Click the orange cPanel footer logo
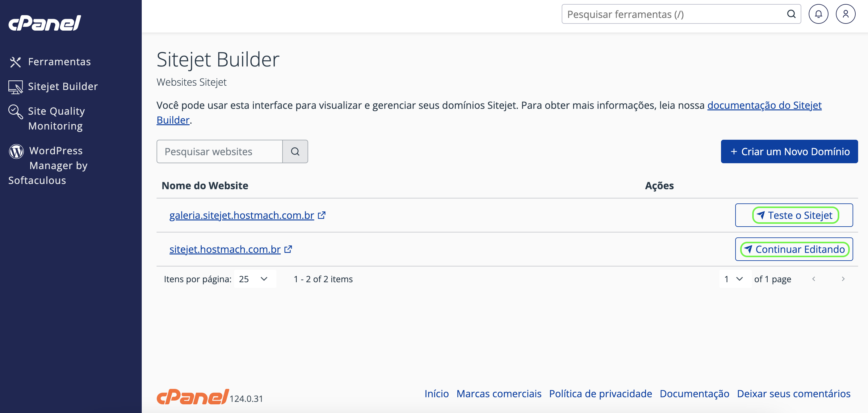 (x=193, y=397)
